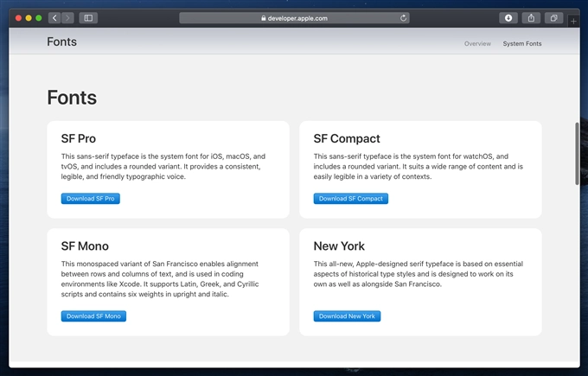Viewport: 588px width, 376px height.
Task: Go back with the Safari back arrow
Action: pos(54,18)
